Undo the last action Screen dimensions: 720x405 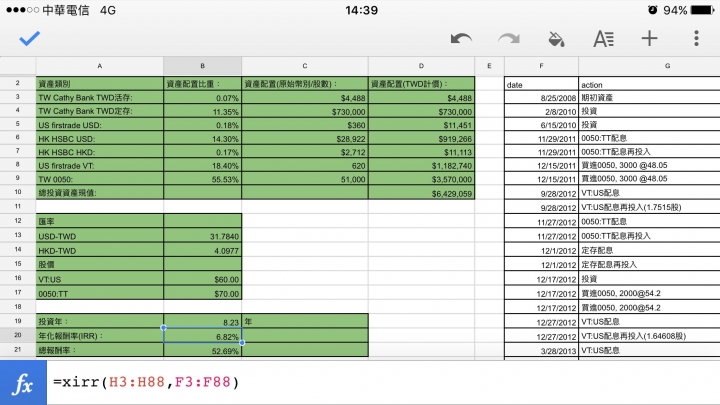point(461,39)
